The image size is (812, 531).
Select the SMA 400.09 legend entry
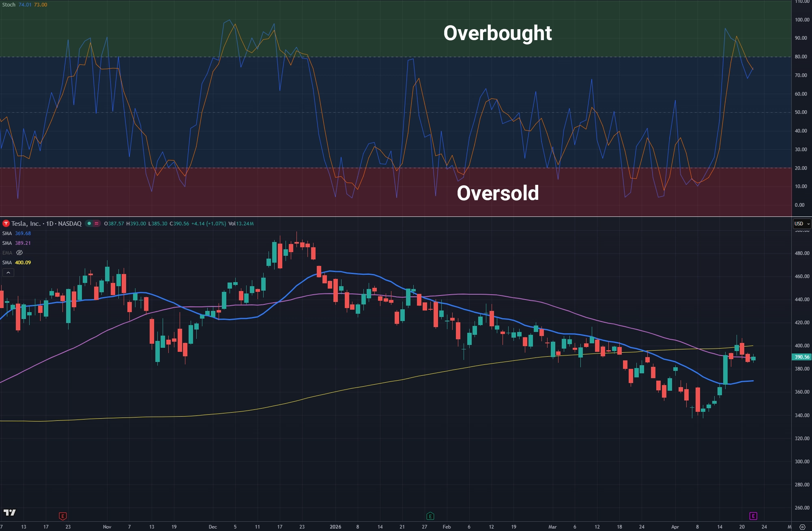17,263
